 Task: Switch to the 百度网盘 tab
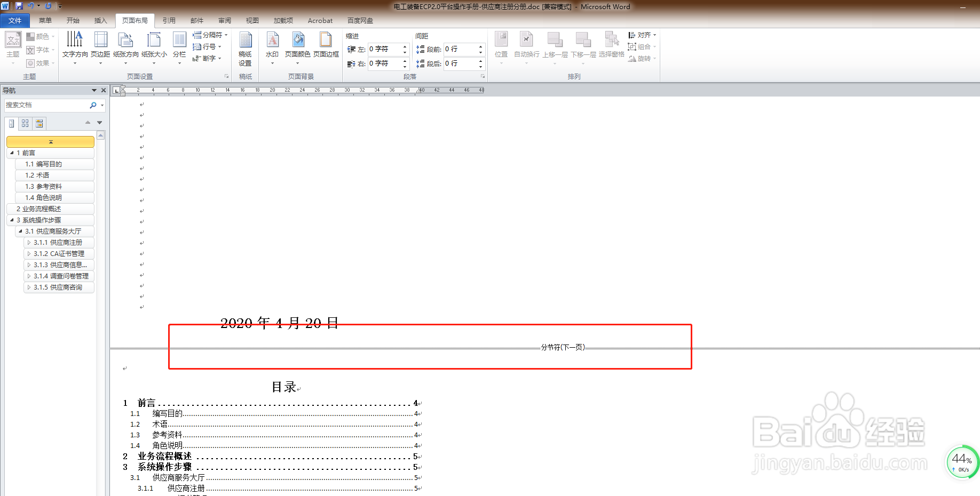pyautogui.click(x=360, y=21)
